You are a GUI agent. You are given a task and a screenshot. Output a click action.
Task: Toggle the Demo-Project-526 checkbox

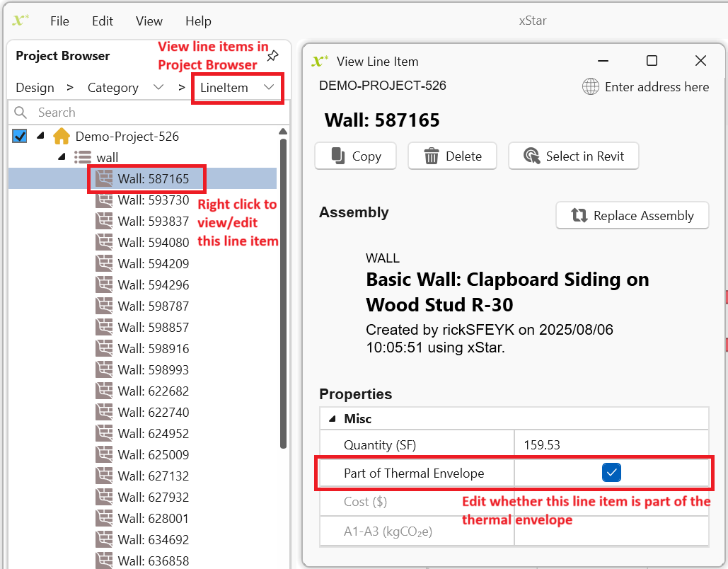[20, 136]
